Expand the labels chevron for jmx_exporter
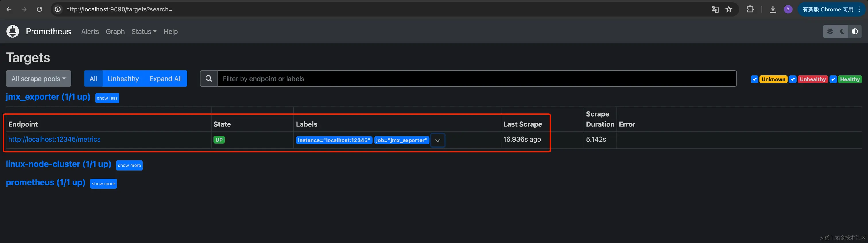 438,140
